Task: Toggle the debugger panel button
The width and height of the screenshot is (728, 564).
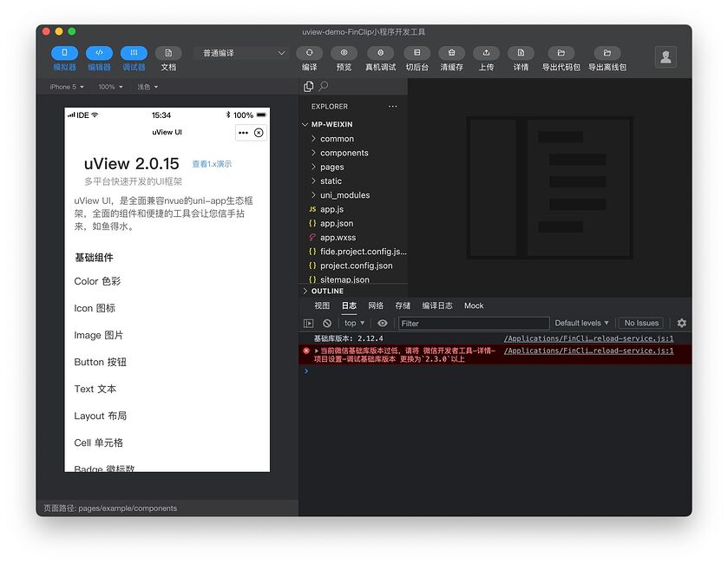Action: pos(134,53)
